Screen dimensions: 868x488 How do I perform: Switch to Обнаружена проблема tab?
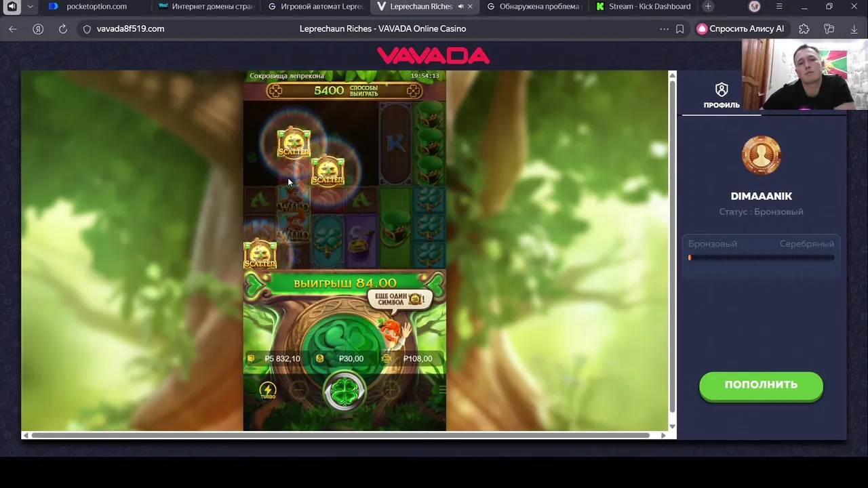tap(534, 7)
